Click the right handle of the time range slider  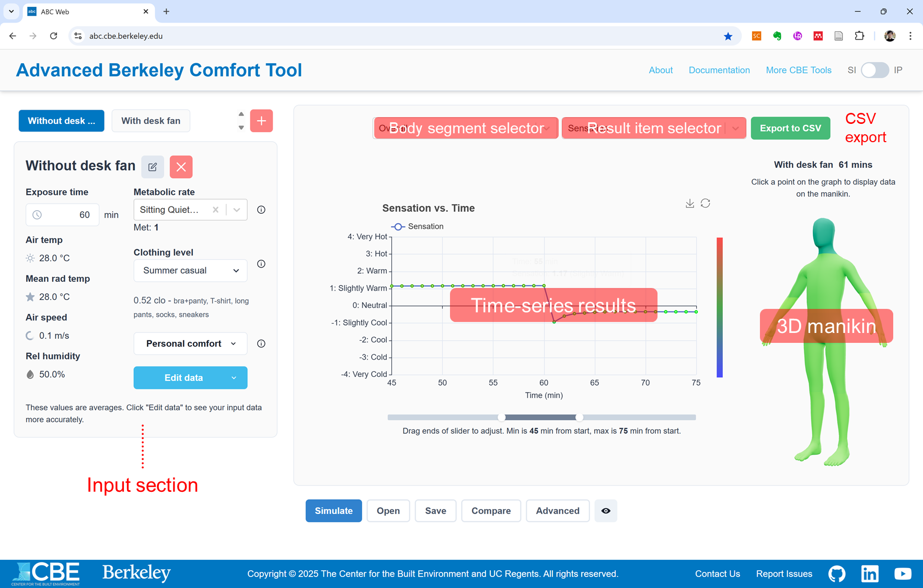point(579,417)
